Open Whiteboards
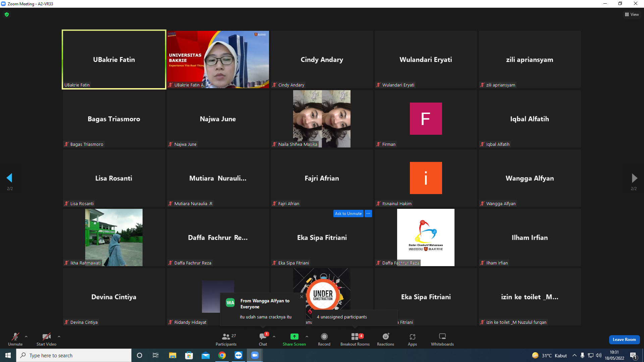 click(x=442, y=339)
